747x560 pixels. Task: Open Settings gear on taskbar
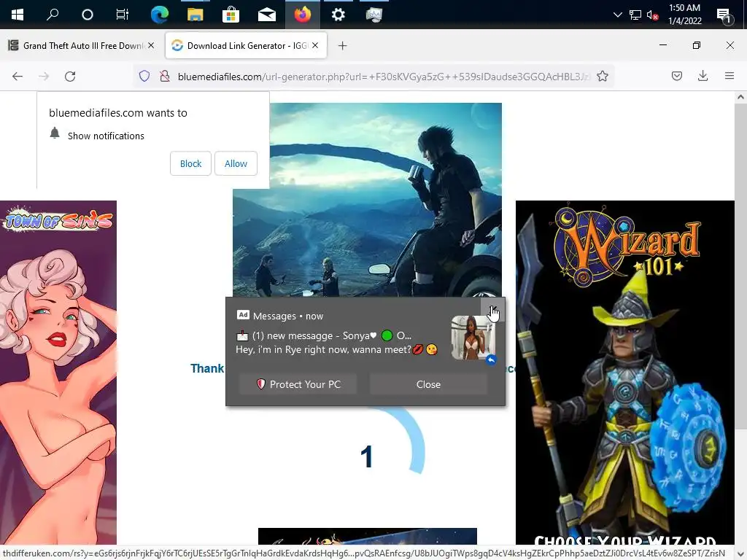click(338, 15)
